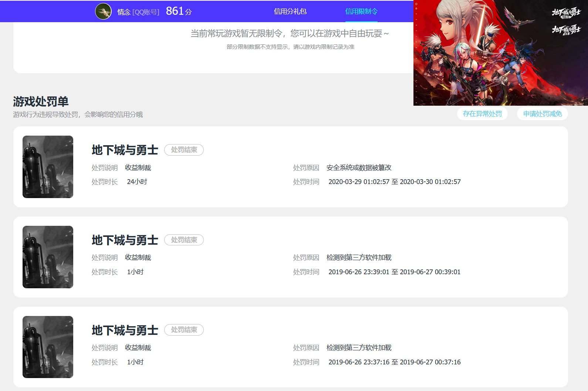Image resolution: width=588 pixels, height=391 pixels.
Task: Click the 861分 credit score
Action: click(179, 11)
